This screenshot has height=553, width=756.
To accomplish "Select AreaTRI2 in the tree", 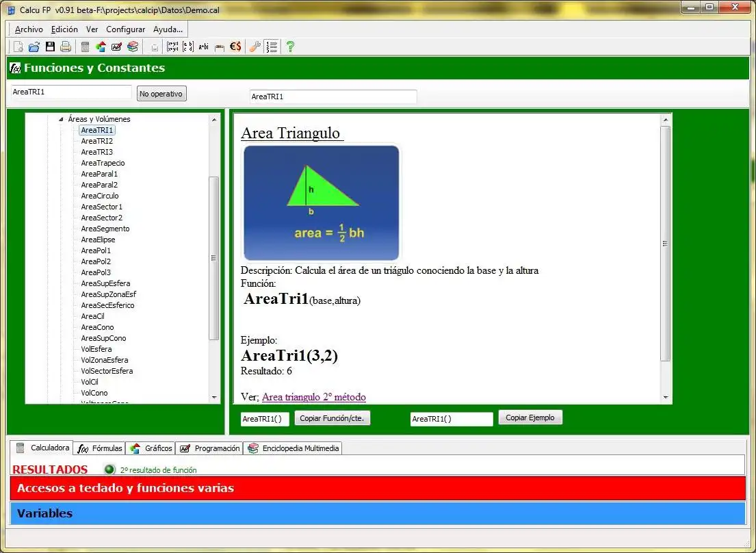I will click(97, 141).
